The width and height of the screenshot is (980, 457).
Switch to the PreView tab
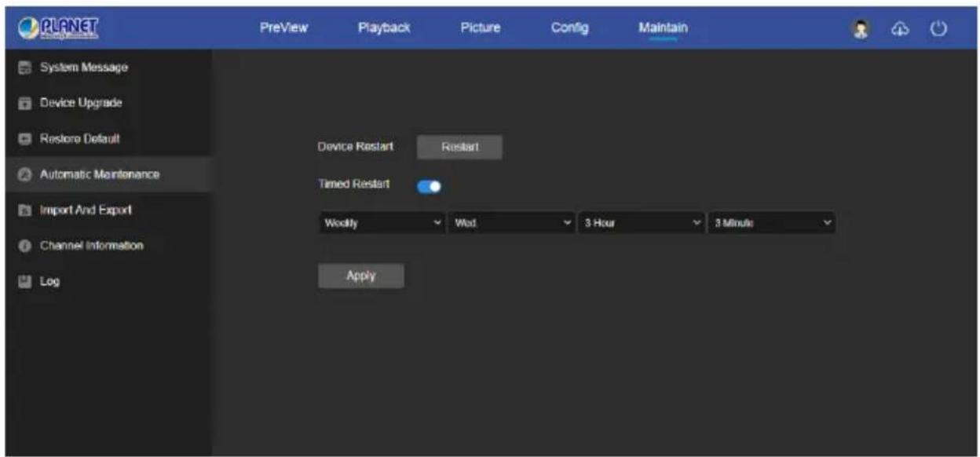(283, 28)
